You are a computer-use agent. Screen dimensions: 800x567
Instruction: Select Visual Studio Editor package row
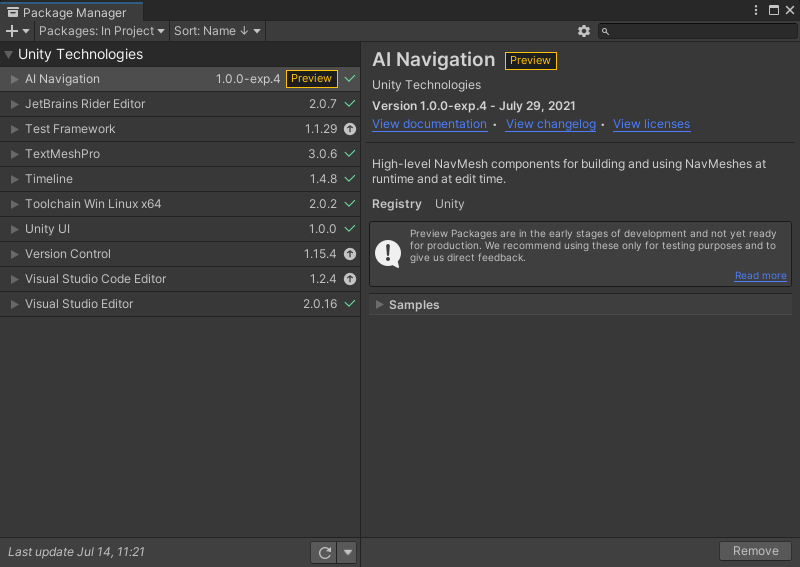coord(180,304)
